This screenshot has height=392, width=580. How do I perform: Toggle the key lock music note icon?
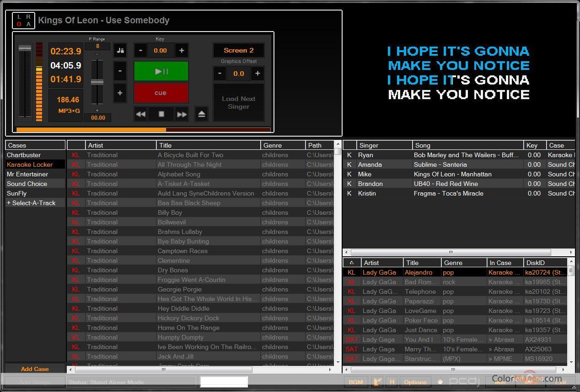(x=120, y=50)
